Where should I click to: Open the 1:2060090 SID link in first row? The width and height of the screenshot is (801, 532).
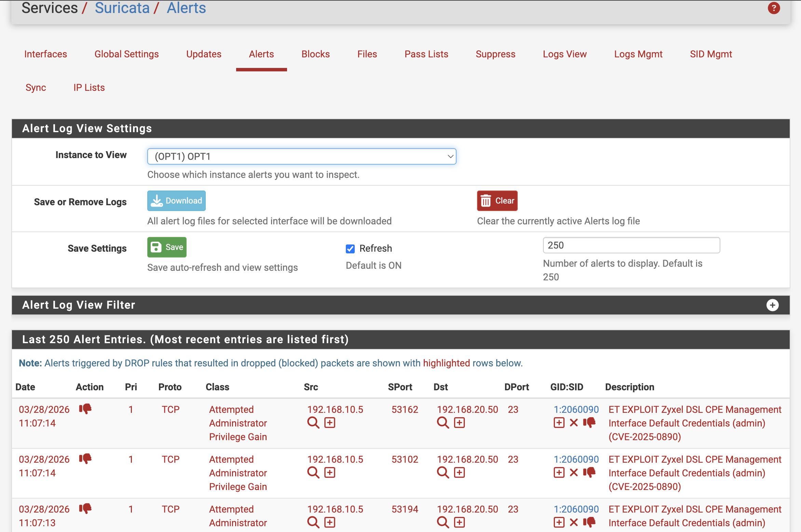(x=576, y=409)
